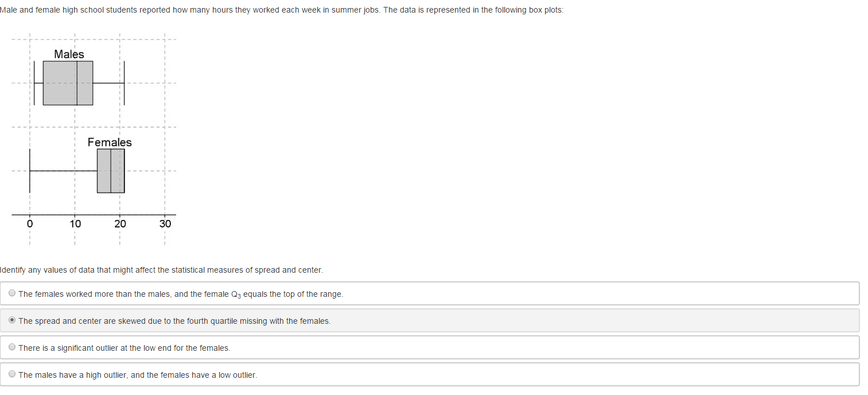Pick the 'males have a high outlier' radio button
868x395 pixels.
tap(13, 374)
